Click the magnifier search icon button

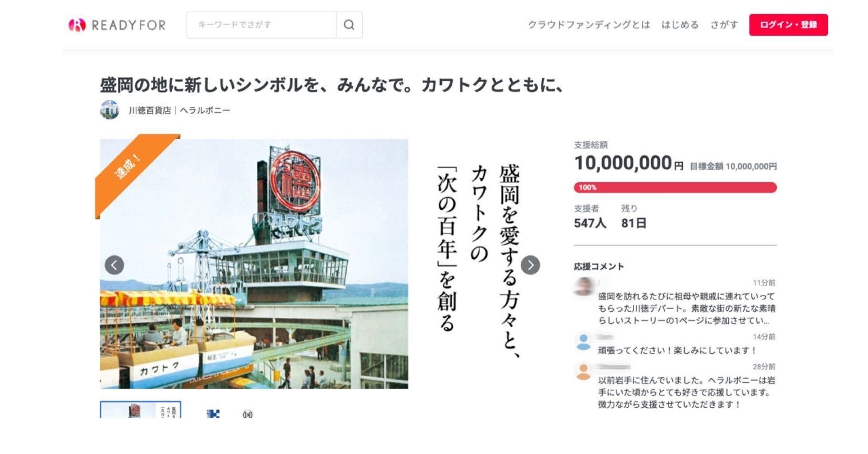[x=349, y=25]
